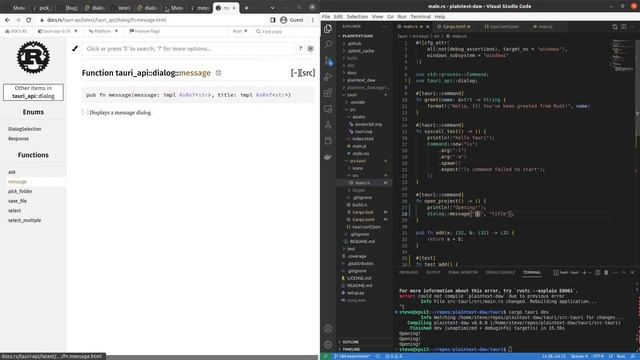The height and width of the screenshot is (360, 640).
Task: Switch to the PROBLEMS panel tab
Action: 409,272
